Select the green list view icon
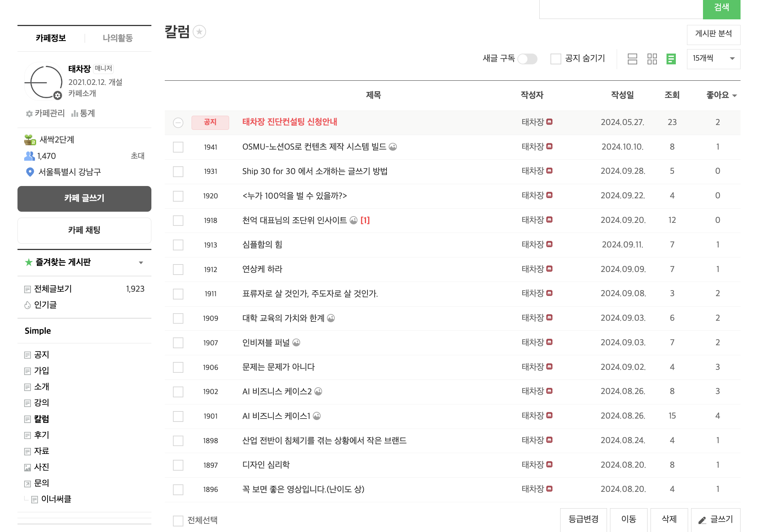761x532 pixels. 671,59
